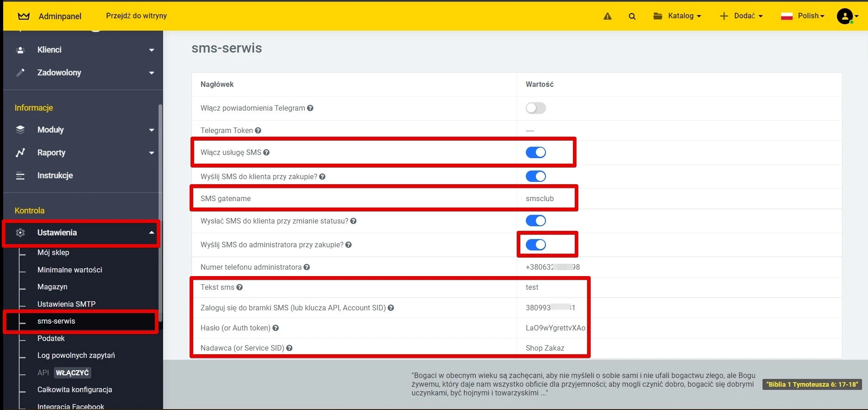868x410 pixels.
Task: Click the Ustawienia gear icon
Action: coord(20,233)
